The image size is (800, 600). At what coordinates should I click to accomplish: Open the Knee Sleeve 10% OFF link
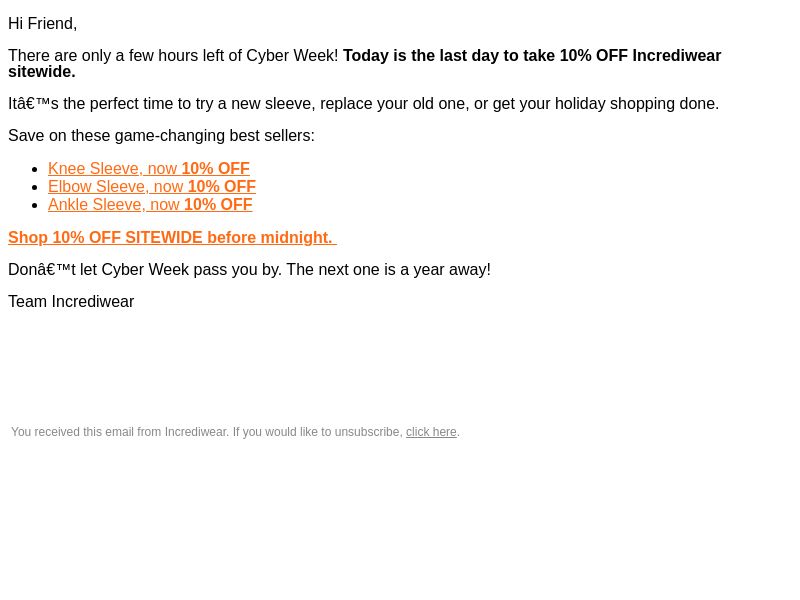click(x=148, y=169)
